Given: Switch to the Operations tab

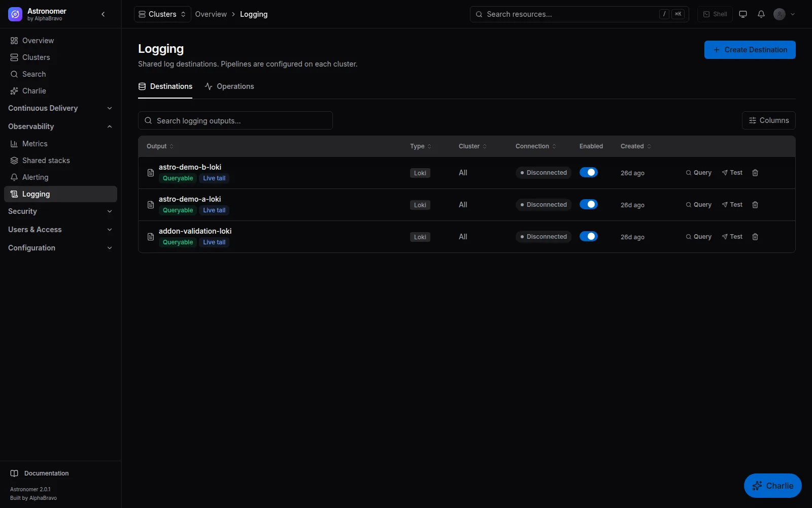Looking at the screenshot, I should (x=229, y=86).
